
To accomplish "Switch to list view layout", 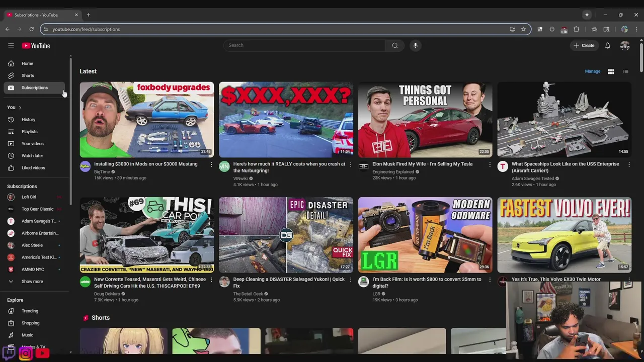I will pos(626,71).
